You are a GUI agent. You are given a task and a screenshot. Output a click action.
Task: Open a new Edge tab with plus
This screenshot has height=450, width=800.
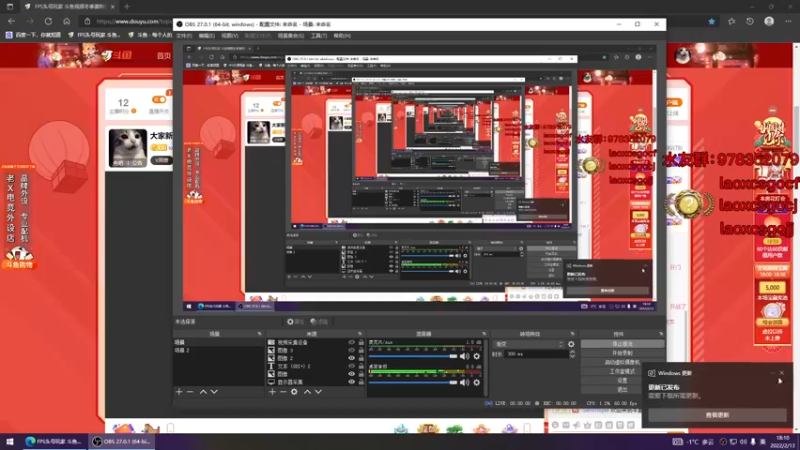127,7
